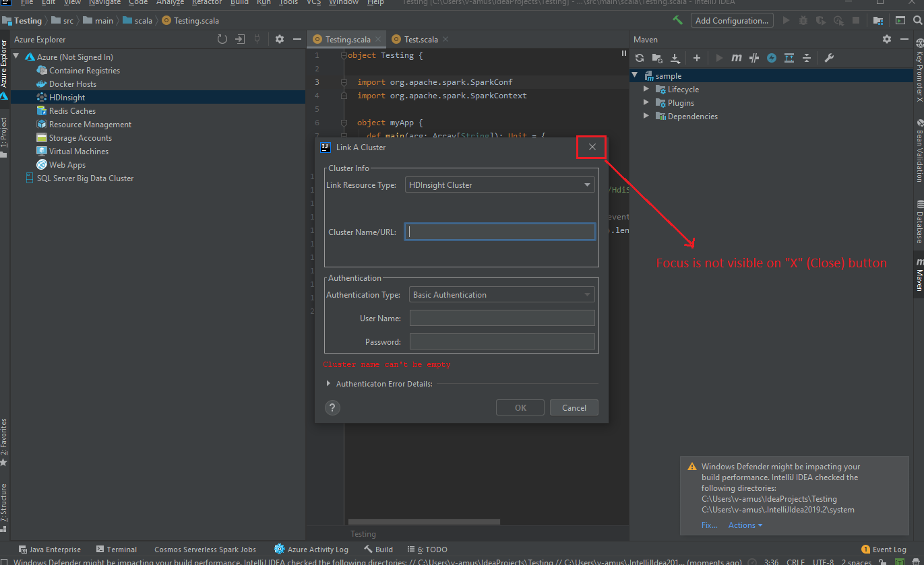Viewport: 924px width, 565px height.
Task: Click Azure Explorer sign in icon
Action: (240, 40)
